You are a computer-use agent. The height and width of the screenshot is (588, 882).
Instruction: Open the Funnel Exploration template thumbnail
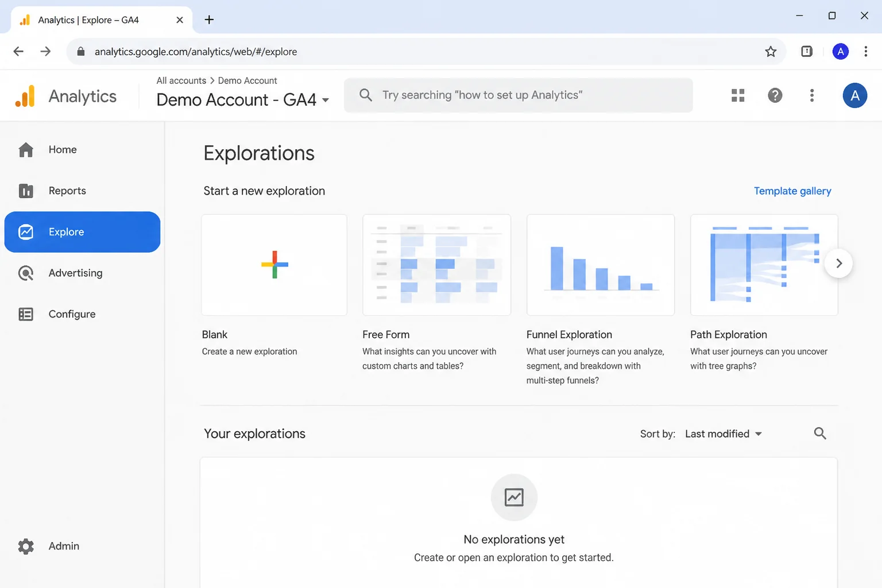pos(601,265)
